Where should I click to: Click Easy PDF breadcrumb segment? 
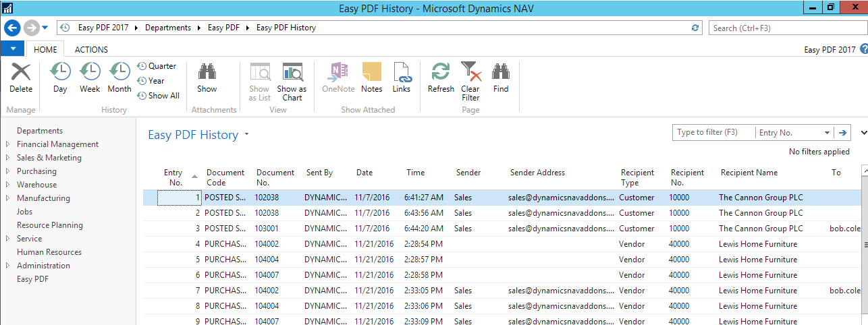(223, 28)
